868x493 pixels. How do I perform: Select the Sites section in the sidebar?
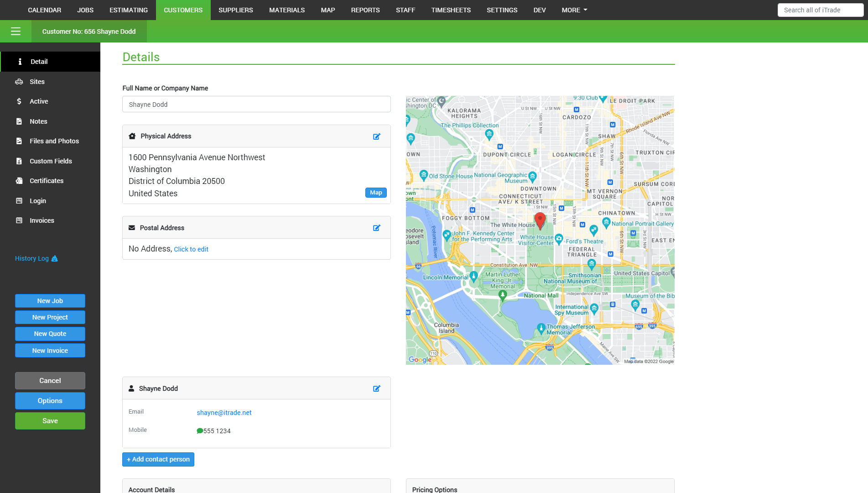36,81
